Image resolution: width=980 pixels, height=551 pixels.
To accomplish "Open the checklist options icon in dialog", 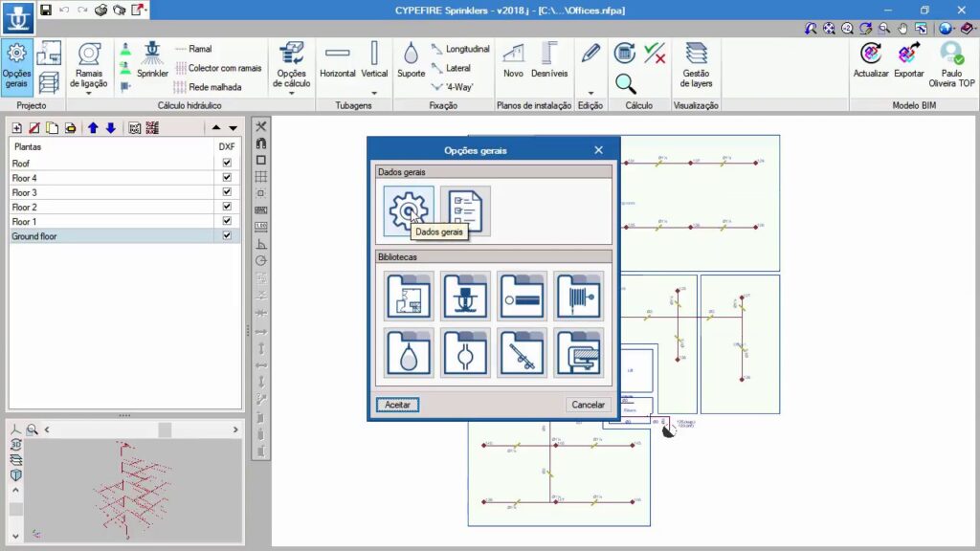I will (x=466, y=210).
